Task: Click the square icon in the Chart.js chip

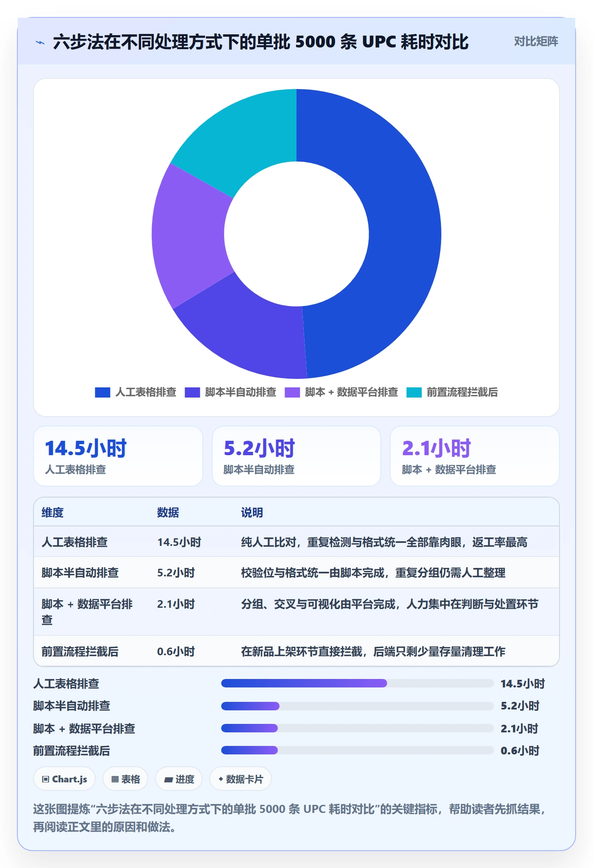Action: tap(46, 779)
